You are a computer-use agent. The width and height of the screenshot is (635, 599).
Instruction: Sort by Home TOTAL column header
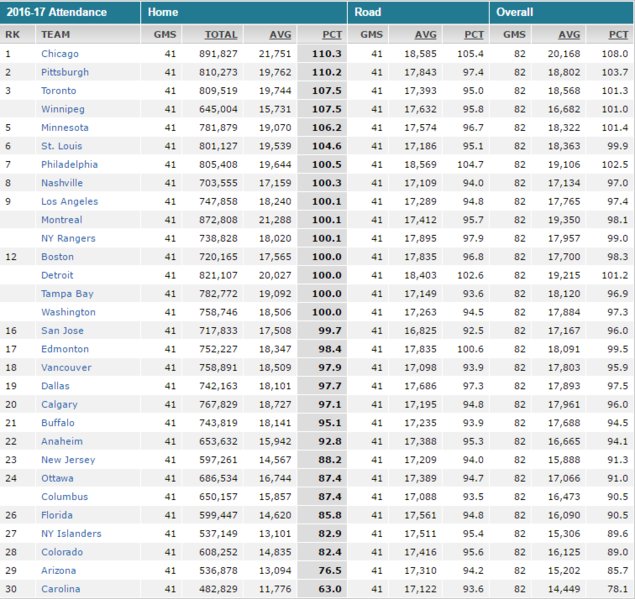click(221, 35)
